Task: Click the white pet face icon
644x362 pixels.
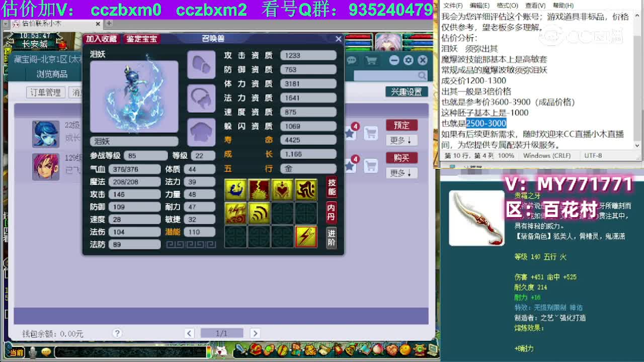Action: pos(220,351)
